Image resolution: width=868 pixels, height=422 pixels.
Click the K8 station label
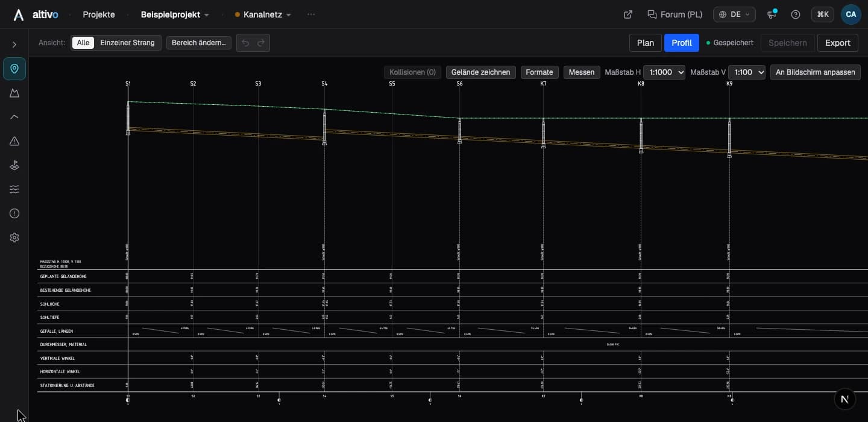[x=641, y=84]
